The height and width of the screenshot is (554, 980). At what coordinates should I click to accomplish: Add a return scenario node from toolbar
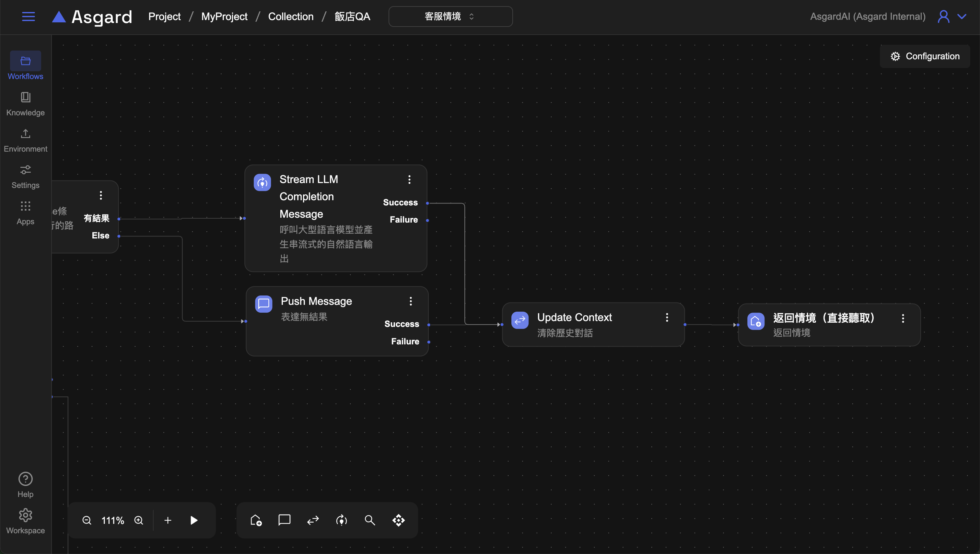[x=256, y=520]
